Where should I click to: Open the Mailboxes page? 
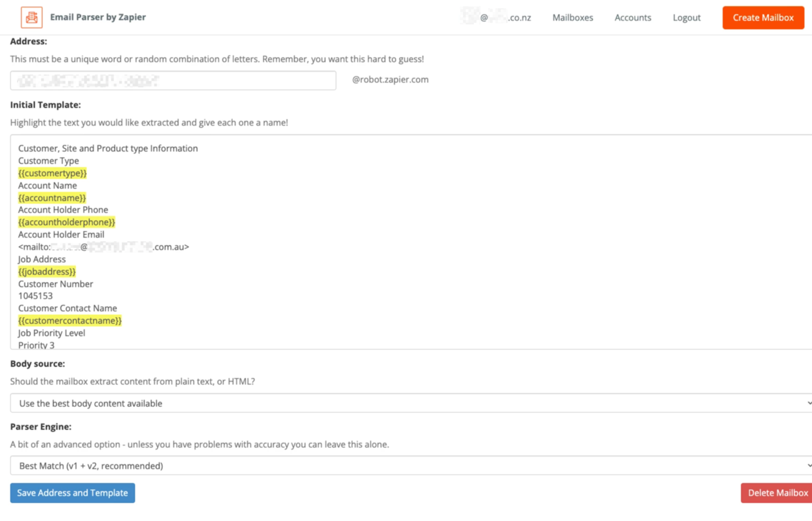click(x=572, y=18)
